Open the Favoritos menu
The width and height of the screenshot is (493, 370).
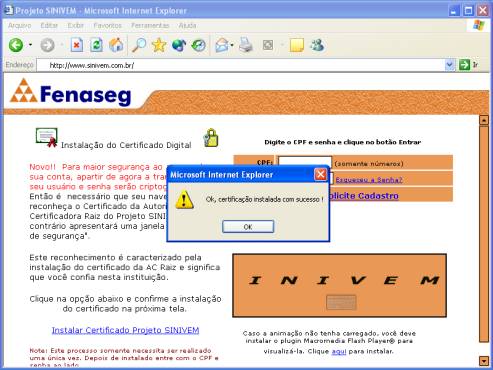[x=107, y=25]
